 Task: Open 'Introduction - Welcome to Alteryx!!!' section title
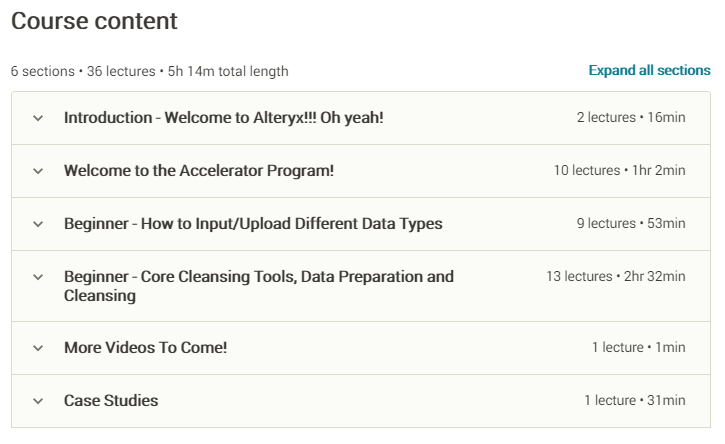click(x=223, y=118)
